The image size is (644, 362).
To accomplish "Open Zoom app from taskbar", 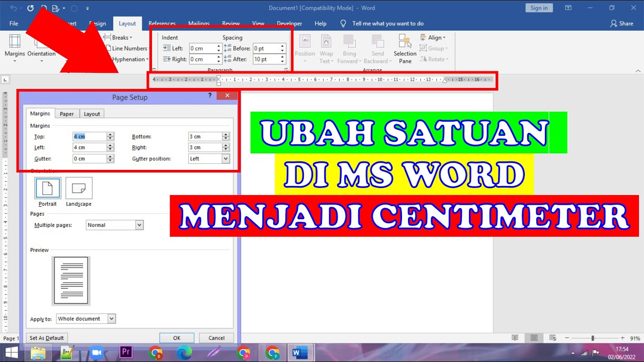I will (96, 353).
